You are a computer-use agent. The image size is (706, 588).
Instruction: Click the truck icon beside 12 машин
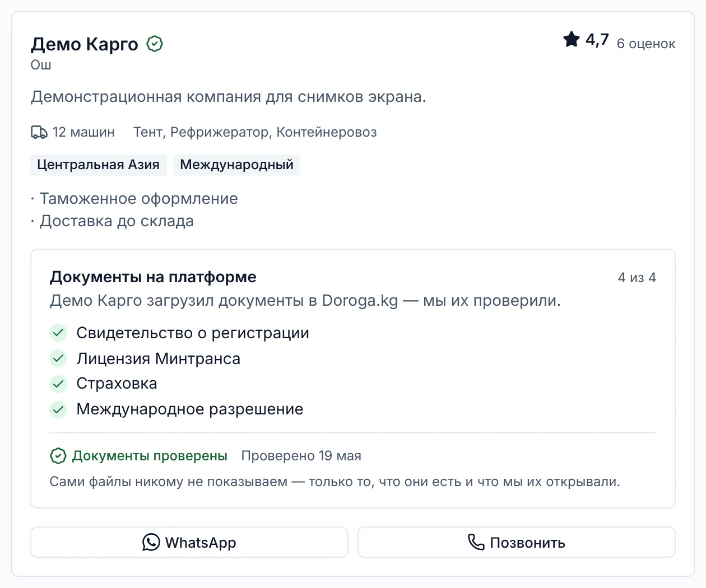[x=39, y=132]
